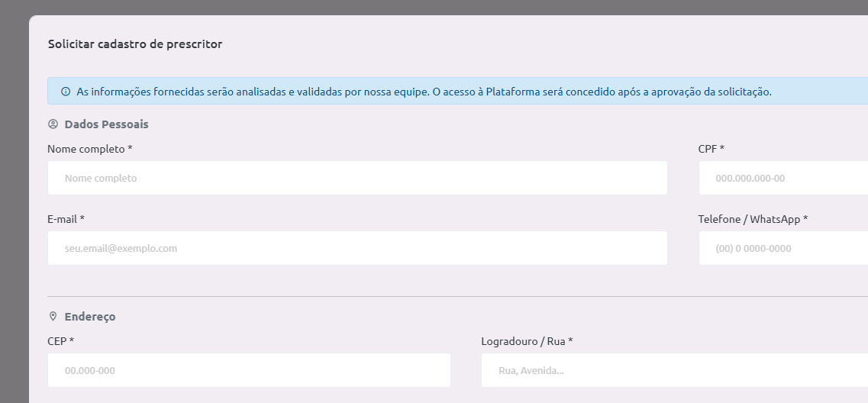Viewport: 868px width, 403px height.
Task: Click the Logradouro / Rua input field
Action: point(675,370)
